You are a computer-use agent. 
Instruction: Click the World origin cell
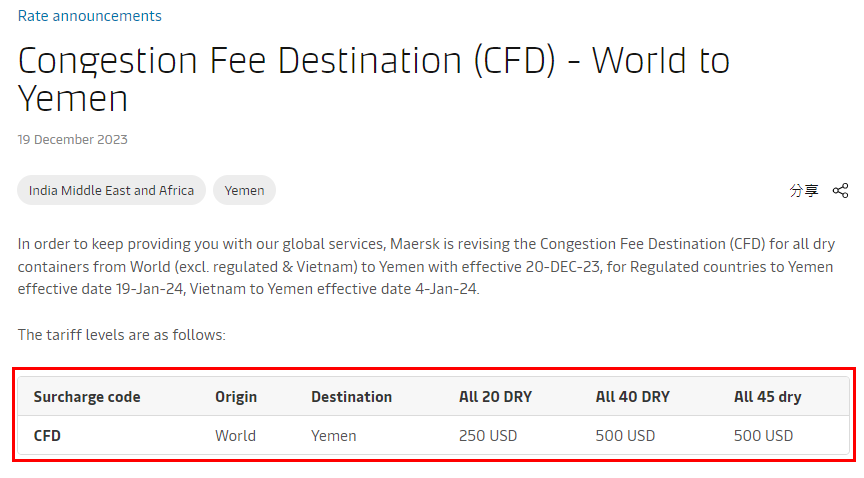pos(235,436)
